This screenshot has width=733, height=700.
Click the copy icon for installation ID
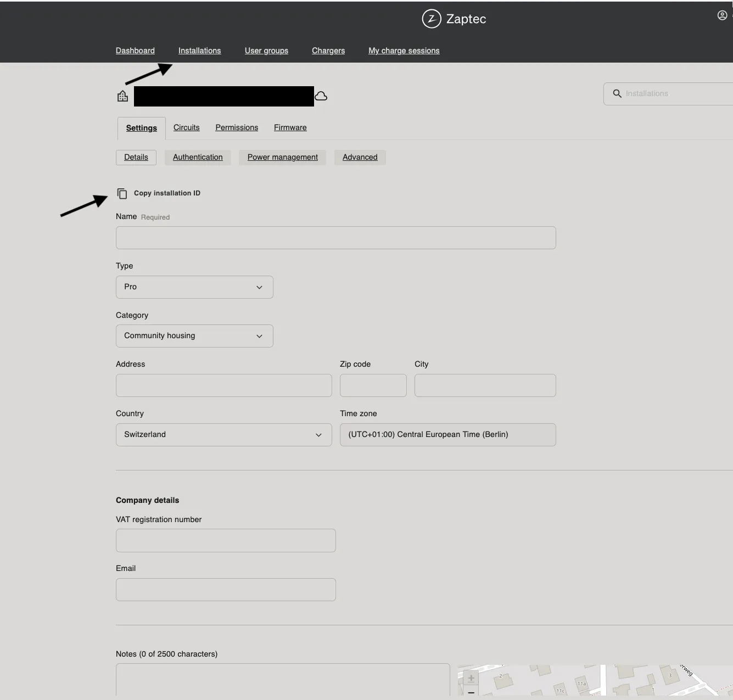coord(122,193)
